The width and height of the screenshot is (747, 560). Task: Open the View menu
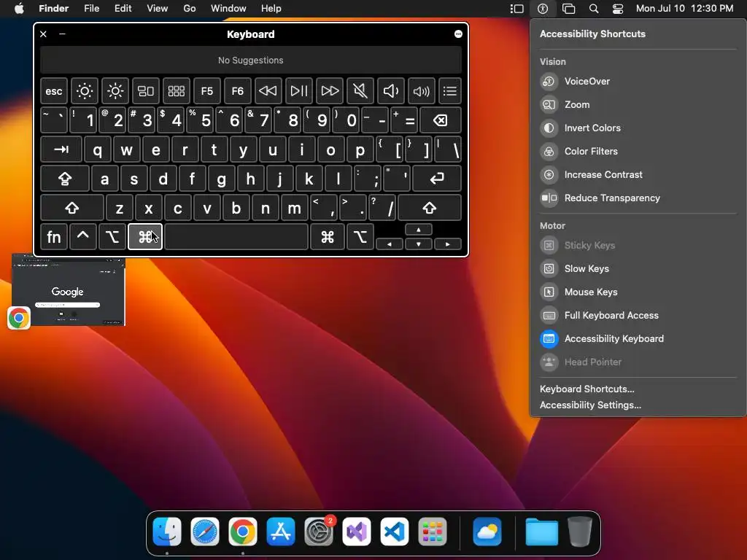[x=158, y=8]
